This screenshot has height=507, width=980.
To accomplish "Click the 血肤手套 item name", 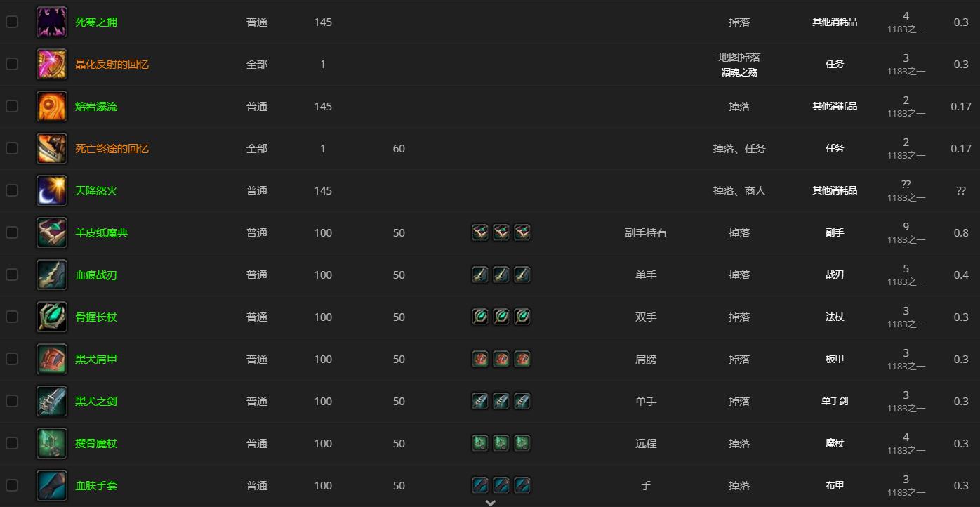I will tap(96, 485).
